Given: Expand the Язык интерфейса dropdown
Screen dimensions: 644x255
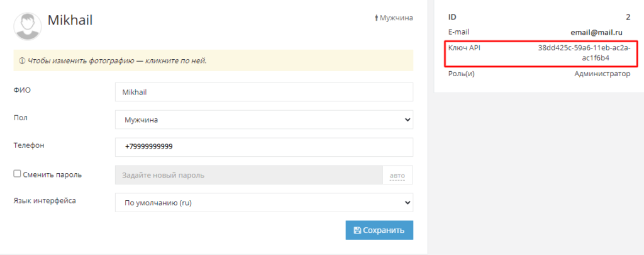Looking at the screenshot, I should (x=264, y=203).
